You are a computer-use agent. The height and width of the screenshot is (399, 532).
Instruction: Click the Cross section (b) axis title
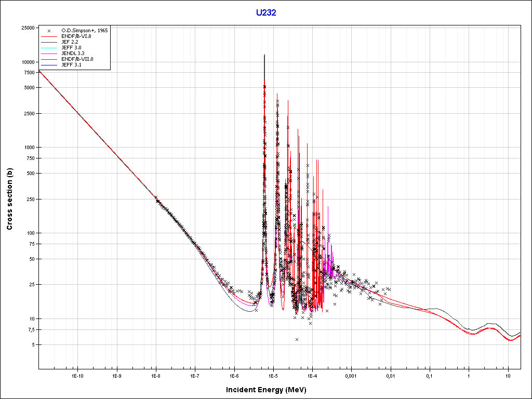[x=9, y=199]
